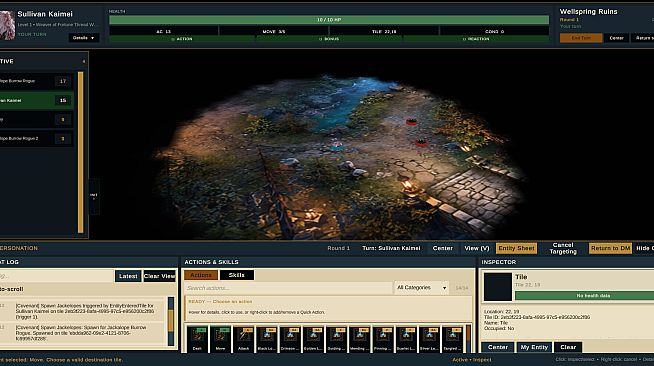Screen dimensions: 654x366
Task: Click the log filter input field
Action: coord(56,276)
